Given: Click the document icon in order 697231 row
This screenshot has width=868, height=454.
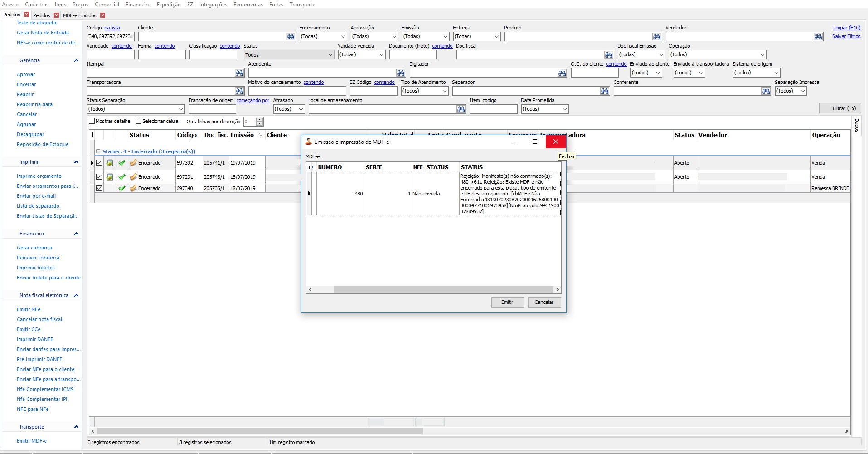Looking at the screenshot, I should pos(110,177).
